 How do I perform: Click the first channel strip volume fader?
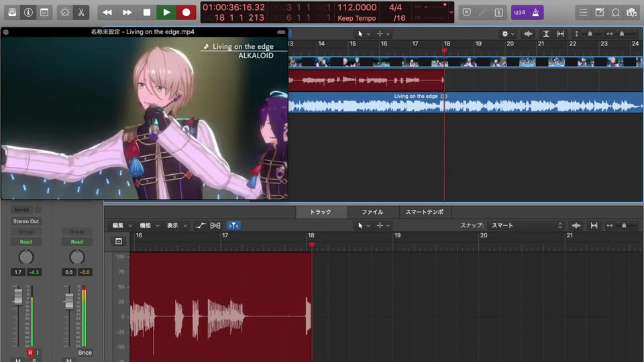pyautogui.click(x=18, y=298)
